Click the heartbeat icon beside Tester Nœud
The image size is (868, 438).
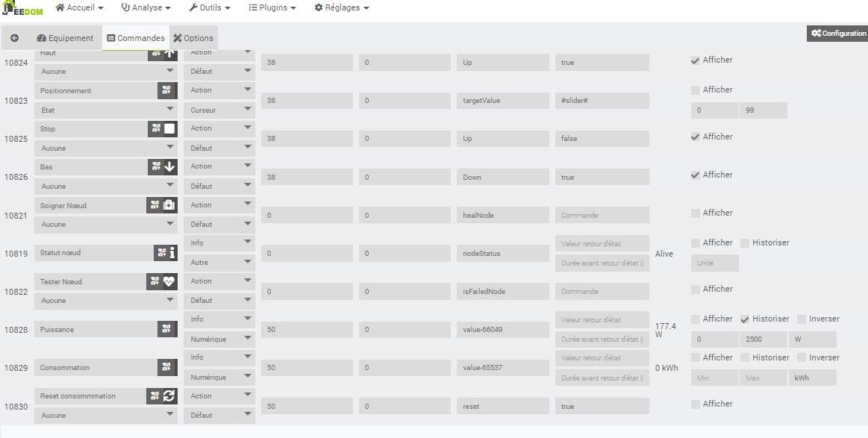tap(169, 281)
